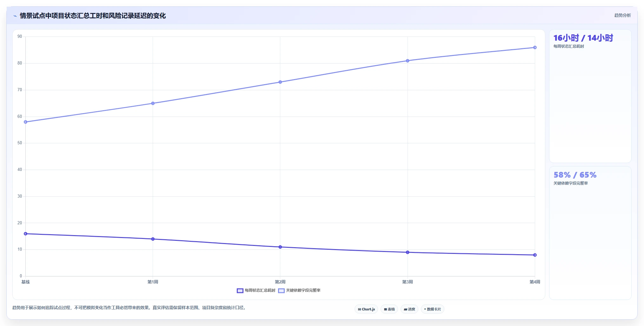Image resolution: width=644 pixels, height=326 pixels.
Task: Select the 第4周 point on the 完整率 line
Action: [x=535, y=48]
